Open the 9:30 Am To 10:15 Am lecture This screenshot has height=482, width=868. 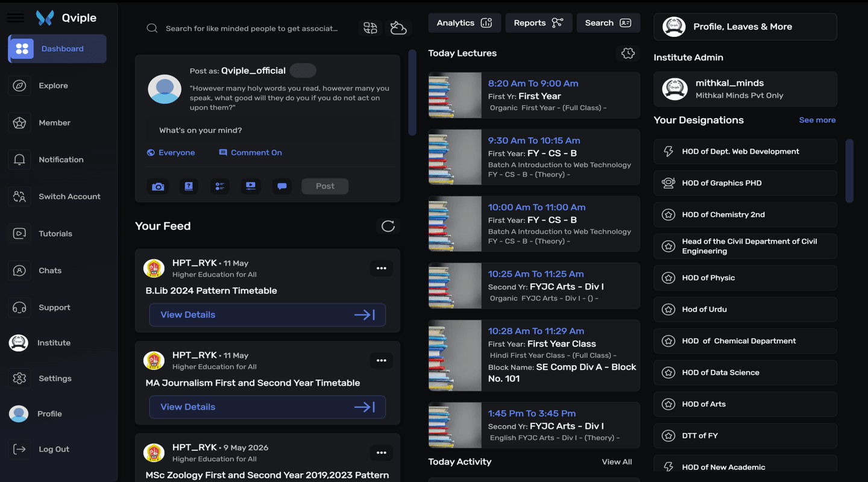coord(534,157)
